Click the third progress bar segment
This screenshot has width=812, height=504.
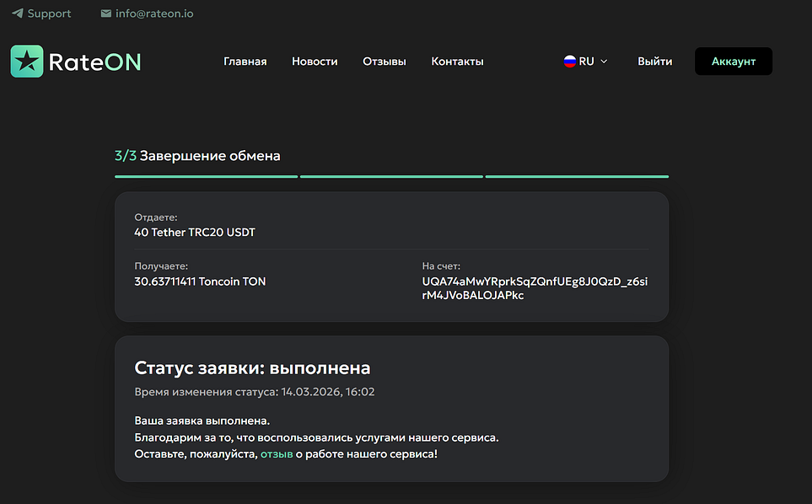pyautogui.click(x=577, y=177)
